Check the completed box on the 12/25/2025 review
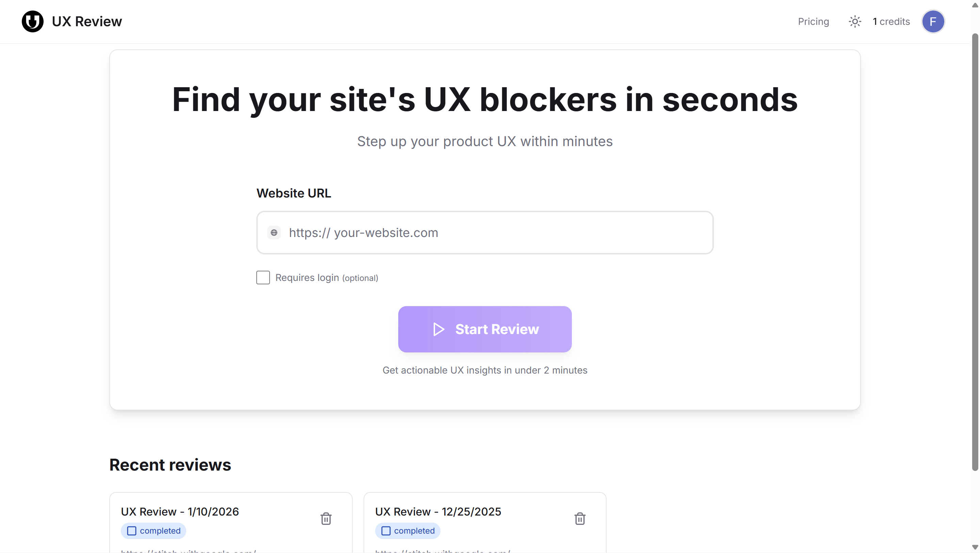The image size is (980, 553). (386, 531)
